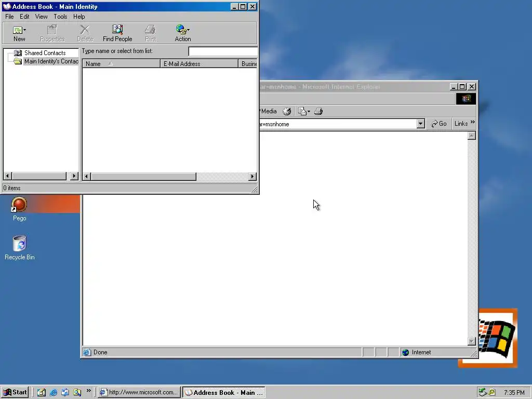This screenshot has height=399, width=532.
Task: Open the Start menu
Action: click(15, 392)
